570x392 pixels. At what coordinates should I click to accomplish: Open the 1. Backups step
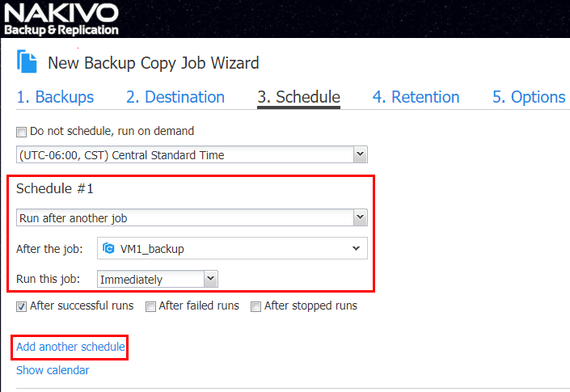[55, 97]
